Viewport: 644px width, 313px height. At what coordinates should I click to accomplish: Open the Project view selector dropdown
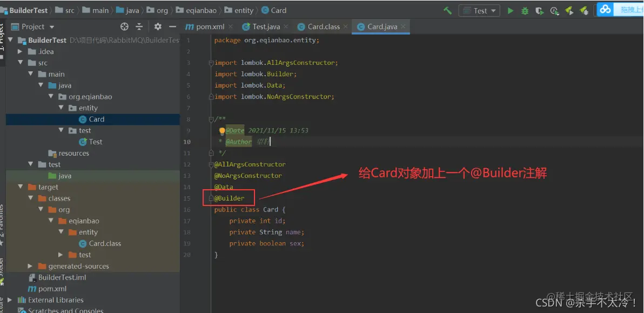tap(33, 26)
